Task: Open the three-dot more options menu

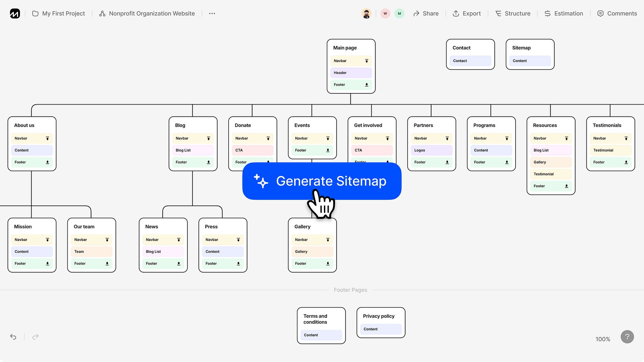Action: pos(212,14)
